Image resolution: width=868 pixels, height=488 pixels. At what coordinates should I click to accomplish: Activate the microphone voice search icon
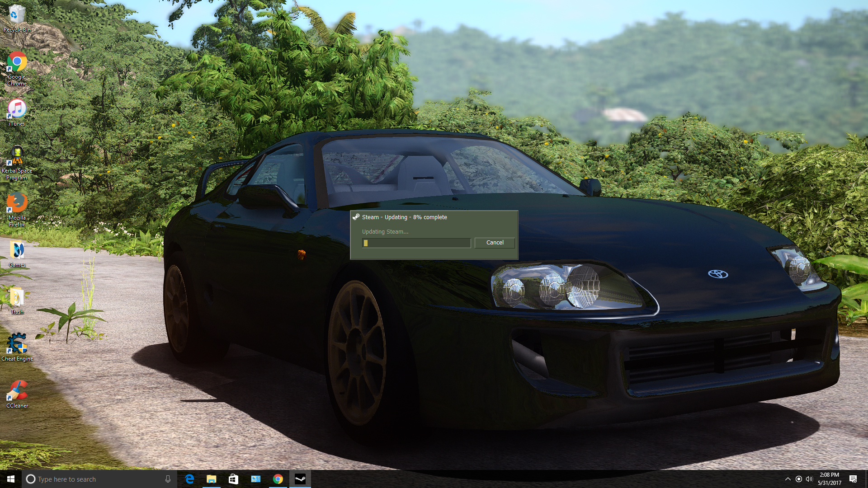click(x=168, y=479)
